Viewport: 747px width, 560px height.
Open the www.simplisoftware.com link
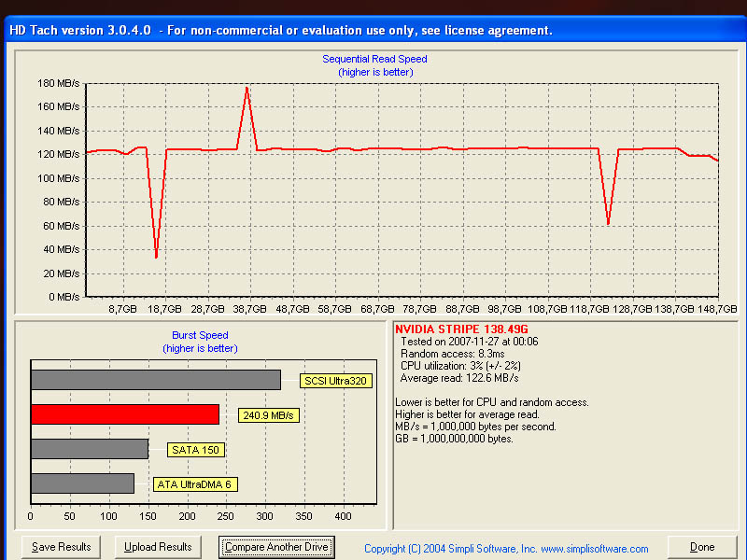click(x=594, y=549)
